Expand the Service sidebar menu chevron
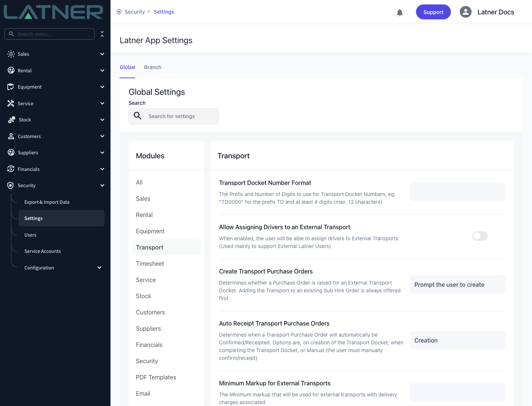The image size is (532, 406). tap(102, 103)
